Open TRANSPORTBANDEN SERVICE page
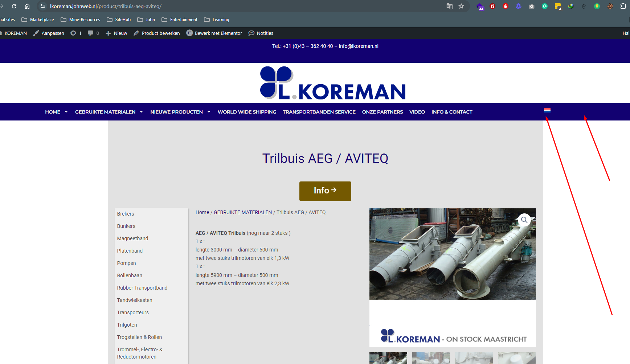The height and width of the screenshot is (364, 630). pyautogui.click(x=319, y=112)
